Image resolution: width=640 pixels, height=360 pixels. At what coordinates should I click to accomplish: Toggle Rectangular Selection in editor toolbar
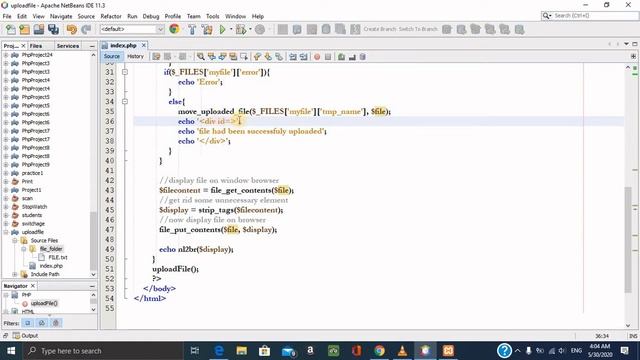(x=244, y=57)
